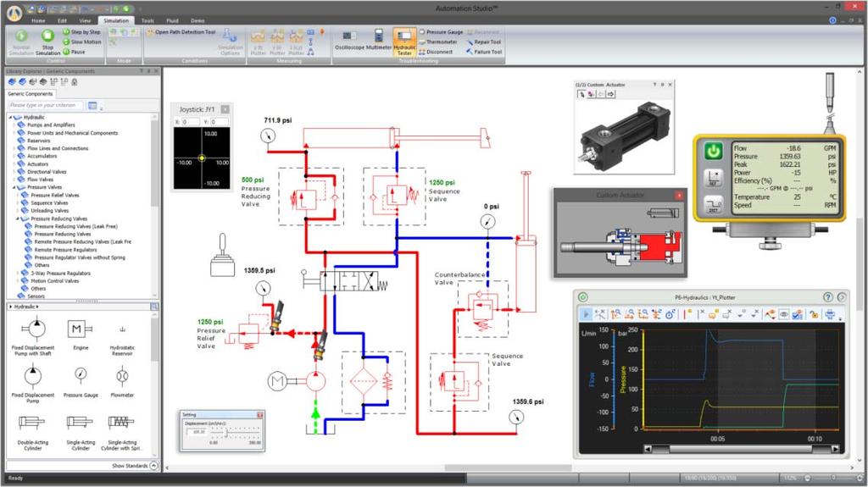Toggle Slow Motion simulation mode
The height and width of the screenshot is (487, 868).
coord(82,42)
